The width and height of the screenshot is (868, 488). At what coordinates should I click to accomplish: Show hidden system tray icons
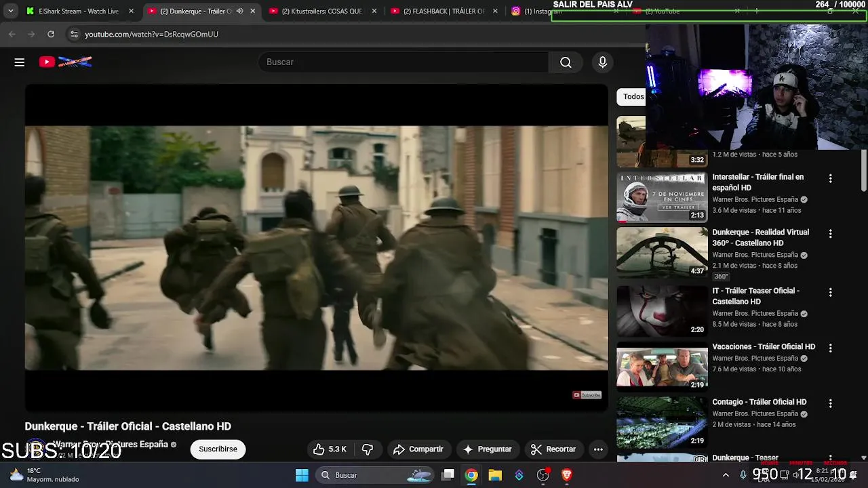point(726,475)
